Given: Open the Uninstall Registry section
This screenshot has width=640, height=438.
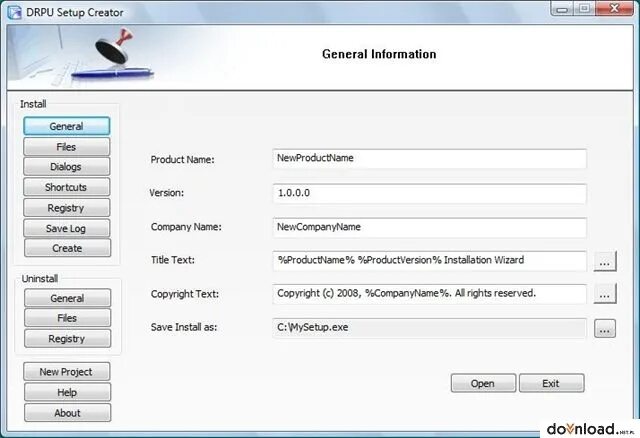Looking at the screenshot, I should (x=67, y=338).
